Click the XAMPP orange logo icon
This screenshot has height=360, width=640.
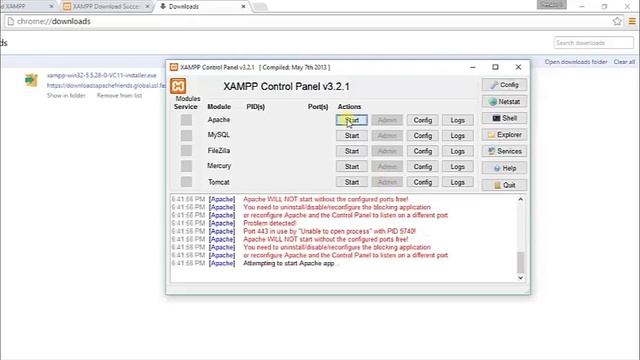178,86
